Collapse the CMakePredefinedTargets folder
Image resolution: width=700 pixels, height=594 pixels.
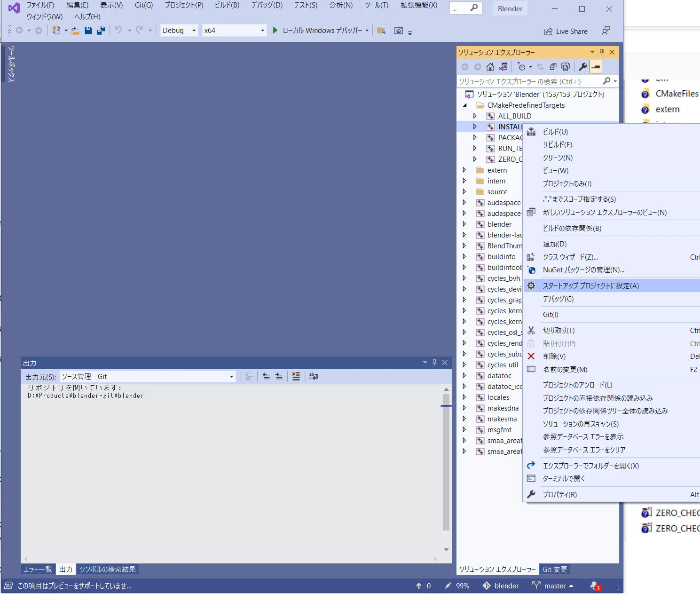point(464,105)
